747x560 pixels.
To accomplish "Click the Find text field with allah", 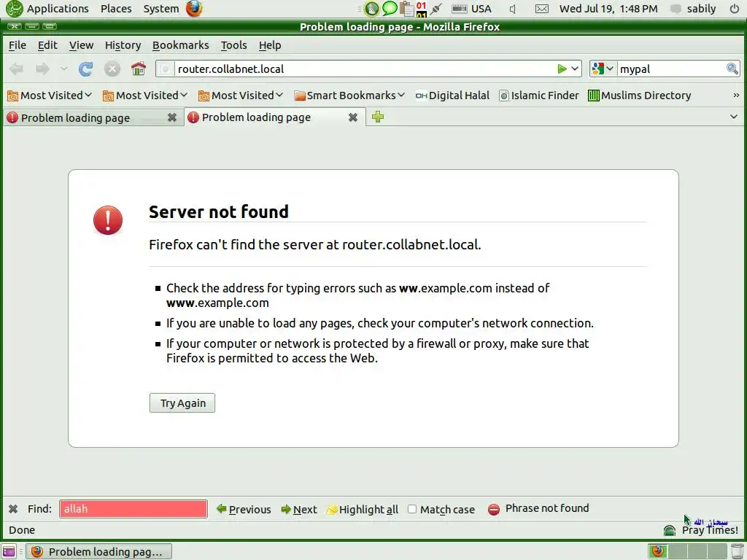I will point(133,509).
